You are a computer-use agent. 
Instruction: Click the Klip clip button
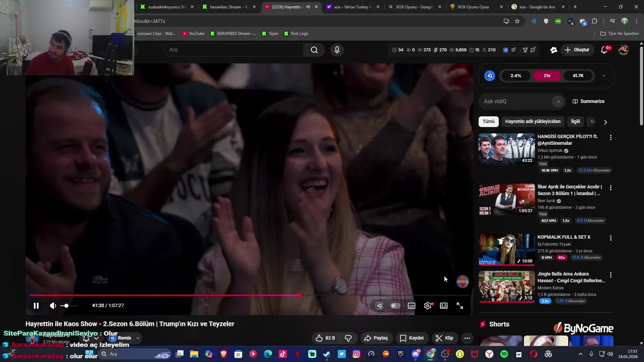pos(444,338)
